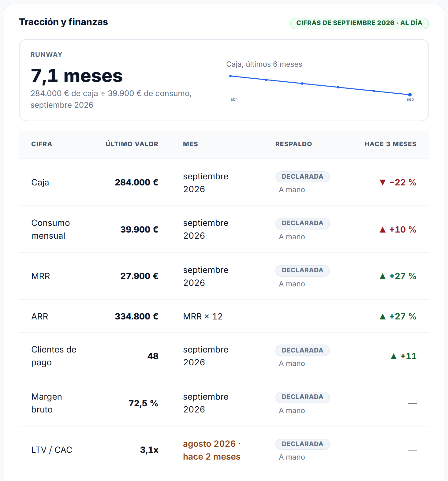
Task: Click the "MRR × 12" note in the ARR row
Action: [203, 317]
